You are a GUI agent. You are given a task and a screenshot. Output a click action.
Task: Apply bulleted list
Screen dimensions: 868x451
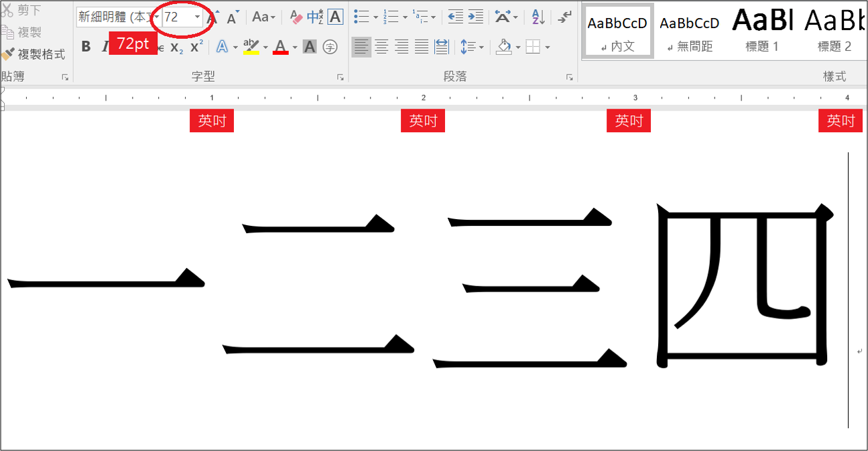pyautogui.click(x=361, y=17)
